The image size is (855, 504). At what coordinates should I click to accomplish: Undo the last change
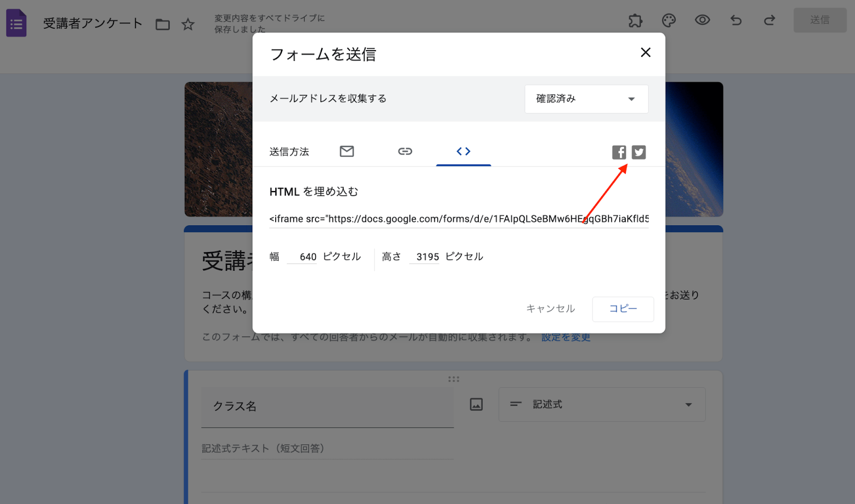coord(736,20)
